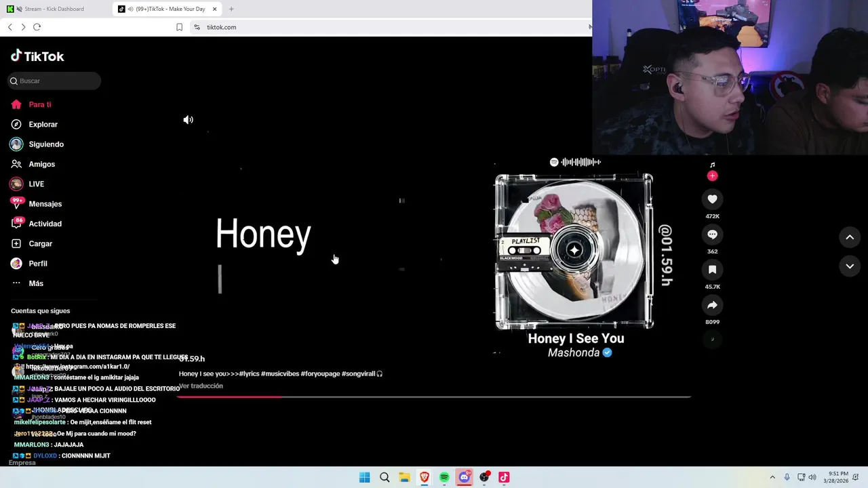Open volume tray icon
This screenshot has height=488, width=868.
(x=812, y=477)
